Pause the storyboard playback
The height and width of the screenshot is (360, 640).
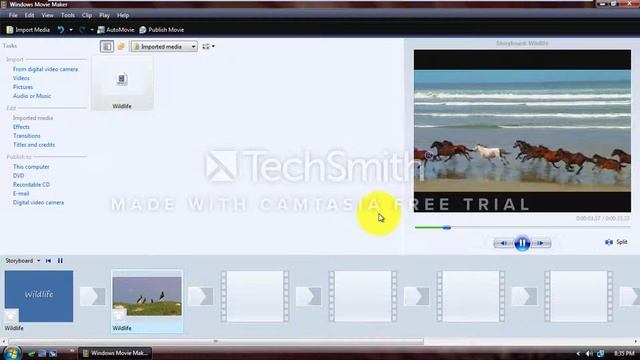(60, 261)
